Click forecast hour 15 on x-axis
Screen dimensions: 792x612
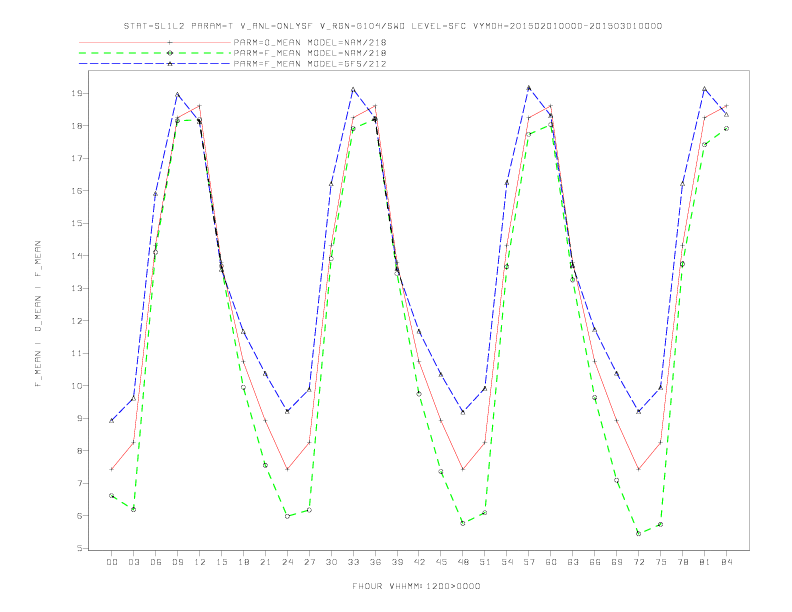(221, 562)
